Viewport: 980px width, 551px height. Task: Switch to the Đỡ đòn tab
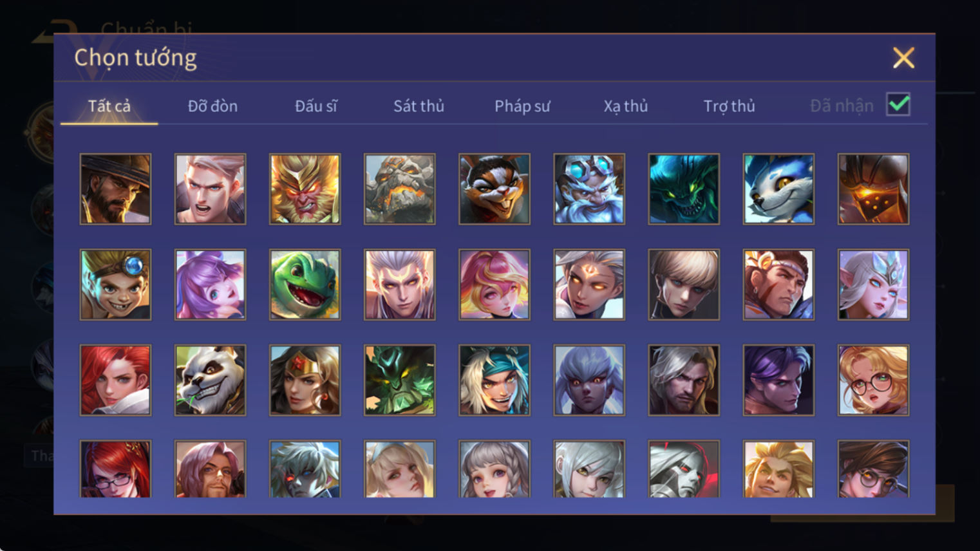pos(212,106)
